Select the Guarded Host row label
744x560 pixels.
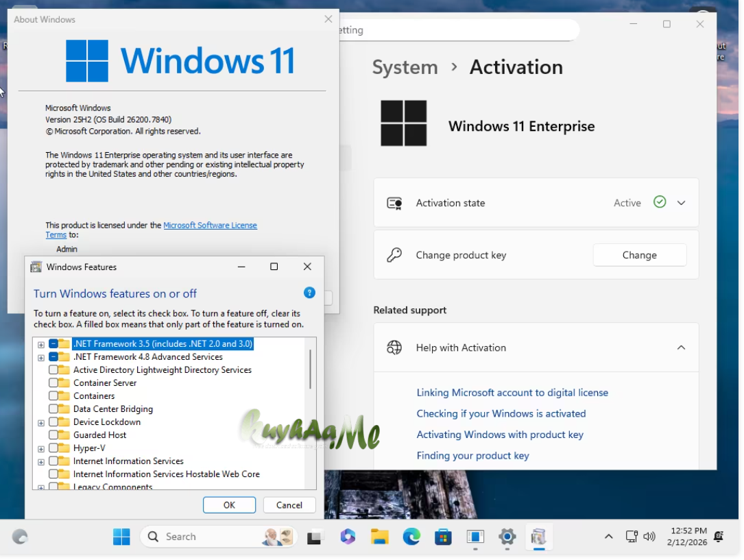(x=99, y=435)
